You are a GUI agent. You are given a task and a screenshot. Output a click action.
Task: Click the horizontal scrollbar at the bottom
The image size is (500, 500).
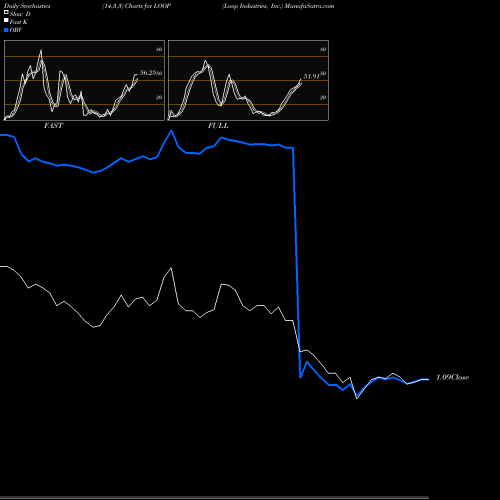(214, 498)
